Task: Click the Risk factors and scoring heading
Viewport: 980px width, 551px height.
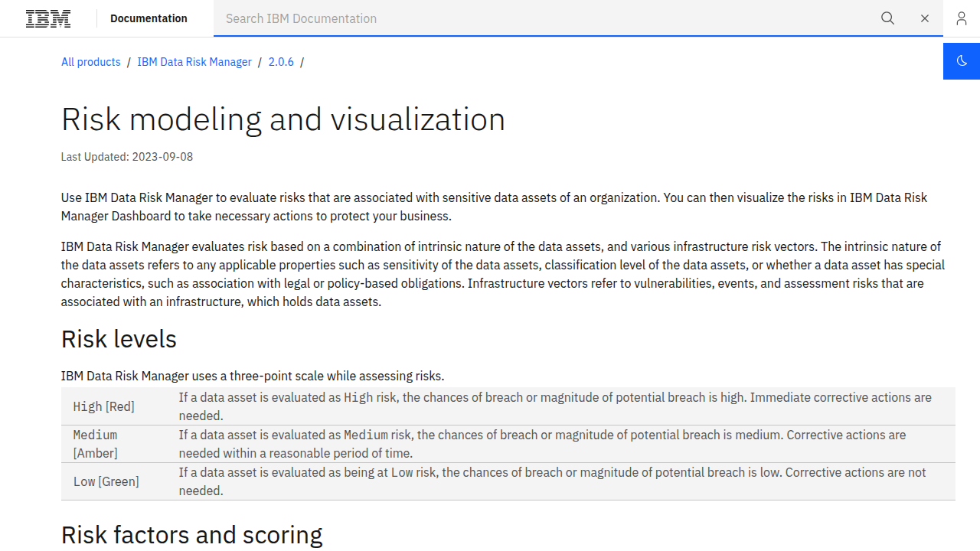Action: pyautogui.click(x=191, y=534)
